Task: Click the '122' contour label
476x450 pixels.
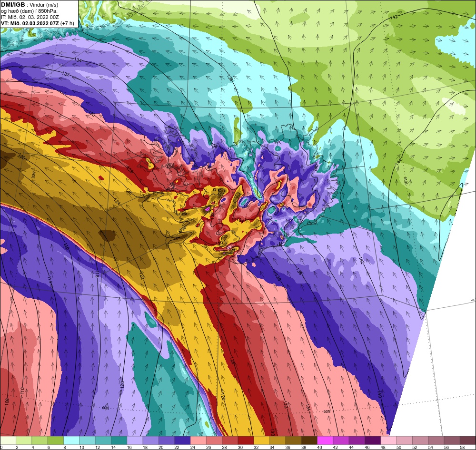Action: tap(141, 276)
